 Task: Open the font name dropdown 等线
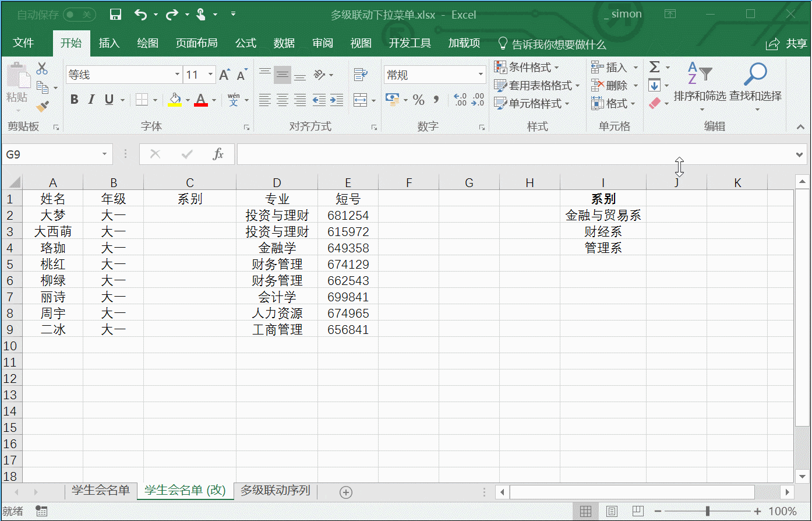pos(177,75)
